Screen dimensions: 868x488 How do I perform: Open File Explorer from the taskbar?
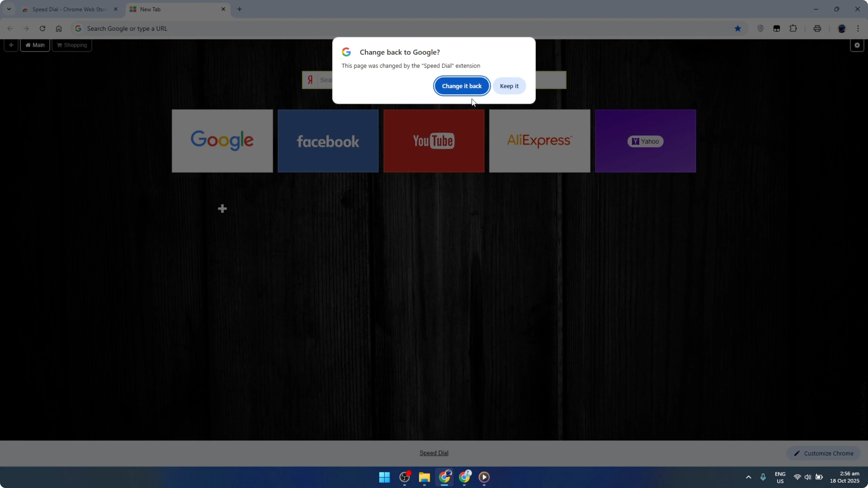point(424,478)
